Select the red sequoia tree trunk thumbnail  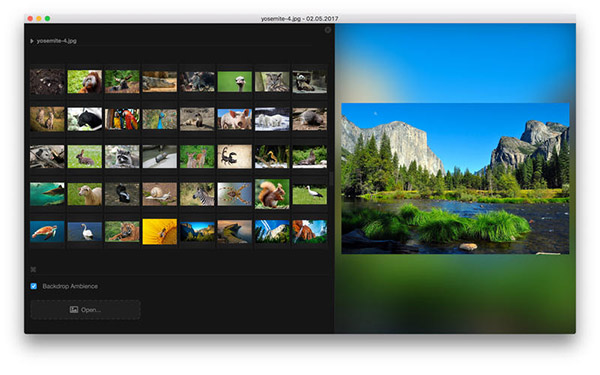(x=310, y=232)
